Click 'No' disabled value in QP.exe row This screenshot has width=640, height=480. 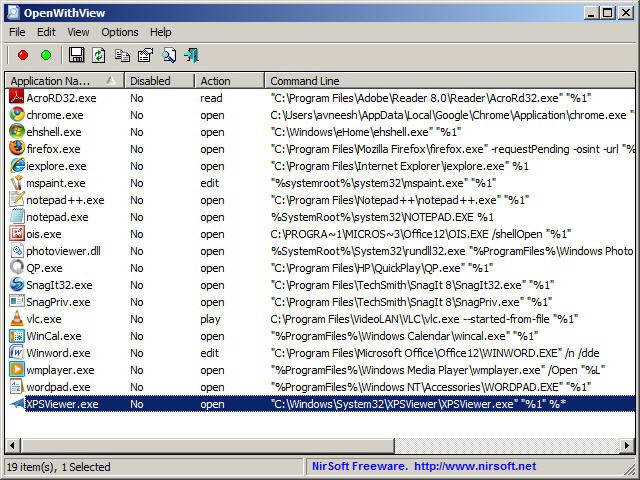pos(137,268)
